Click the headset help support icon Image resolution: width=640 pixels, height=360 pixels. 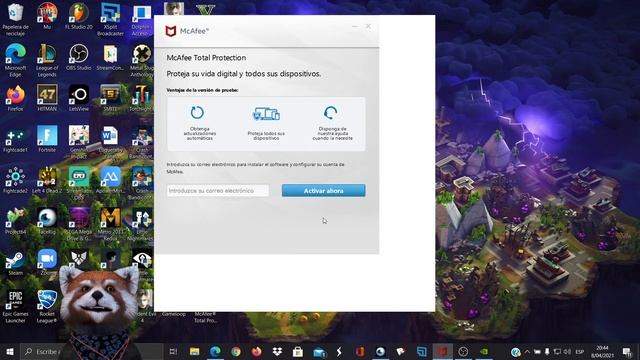click(330, 113)
